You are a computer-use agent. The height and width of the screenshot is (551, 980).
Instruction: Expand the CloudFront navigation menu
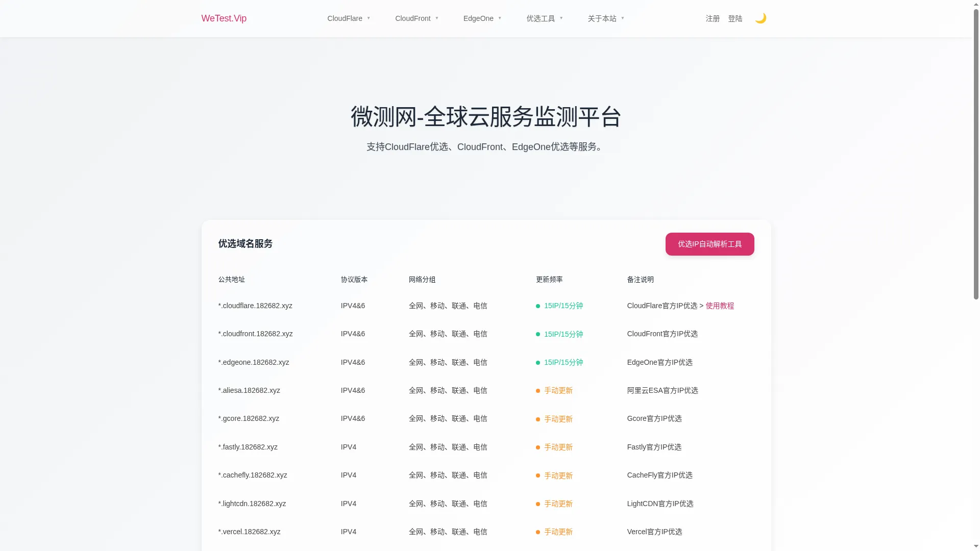tap(416, 18)
